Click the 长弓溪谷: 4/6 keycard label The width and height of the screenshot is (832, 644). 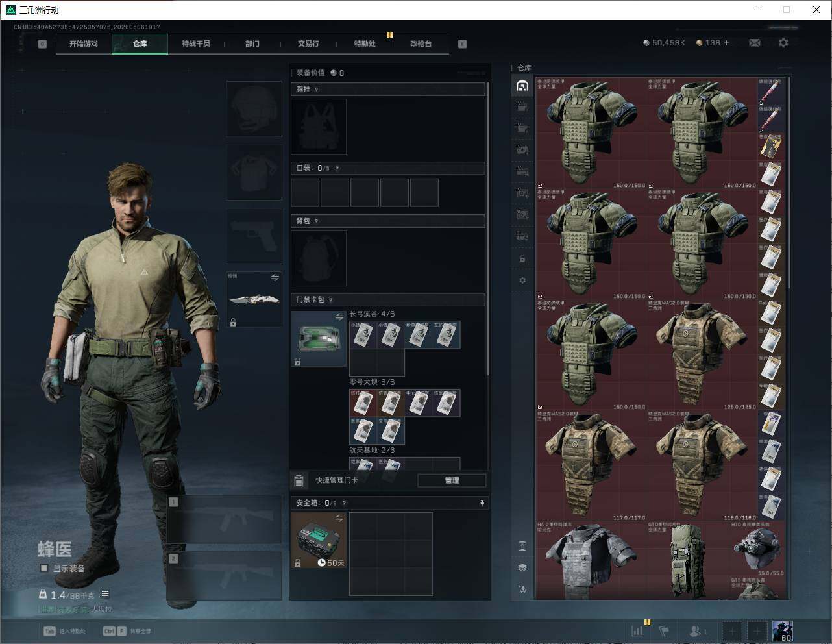tap(372, 314)
